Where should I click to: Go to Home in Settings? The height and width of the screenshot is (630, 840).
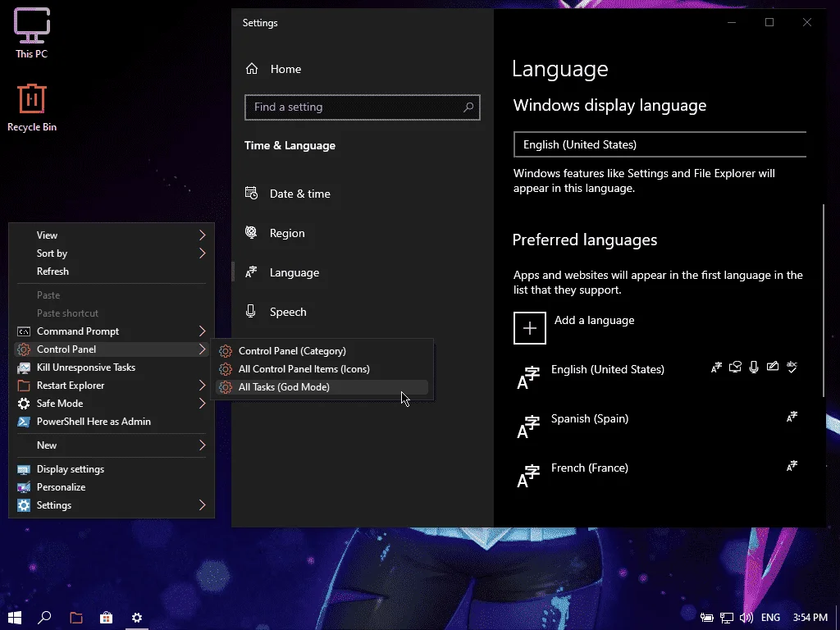[x=362, y=69]
